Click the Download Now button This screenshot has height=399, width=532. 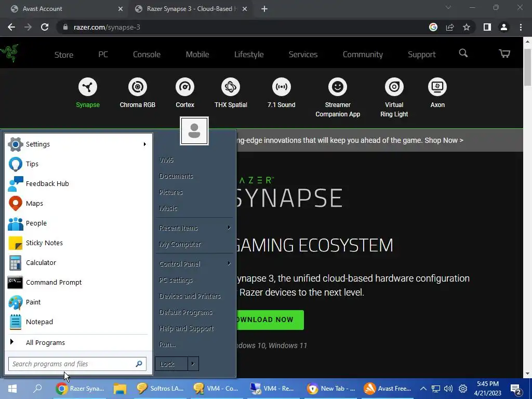(x=270, y=320)
